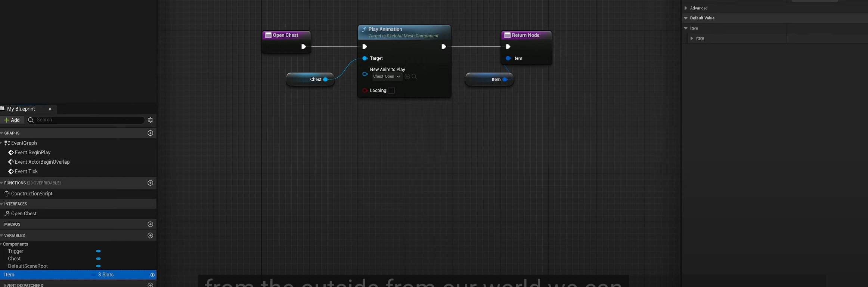The width and height of the screenshot is (868, 287).
Task: Select Event BeginPlay in the graph list
Action: 33,152
